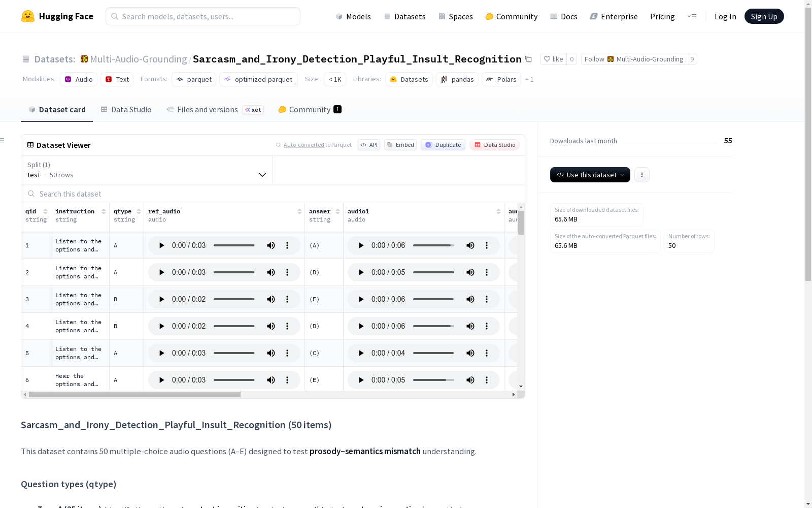812x508 pixels.
Task: Sort by the instruction column
Action: coord(104,211)
